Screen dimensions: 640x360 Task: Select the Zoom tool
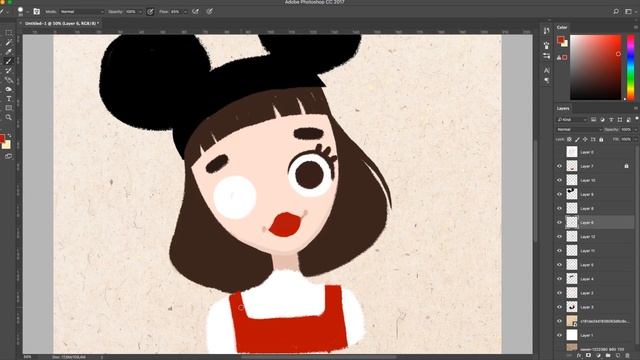pyautogui.click(x=9, y=118)
